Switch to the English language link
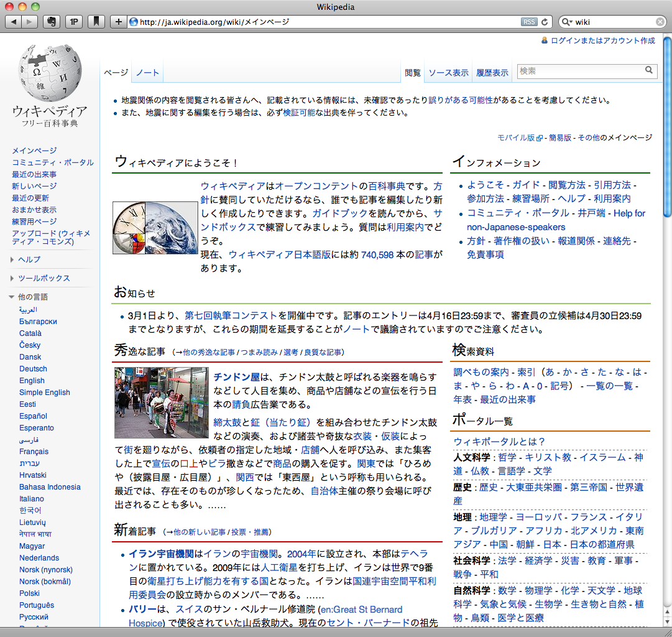 pyautogui.click(x=32, y=381)
